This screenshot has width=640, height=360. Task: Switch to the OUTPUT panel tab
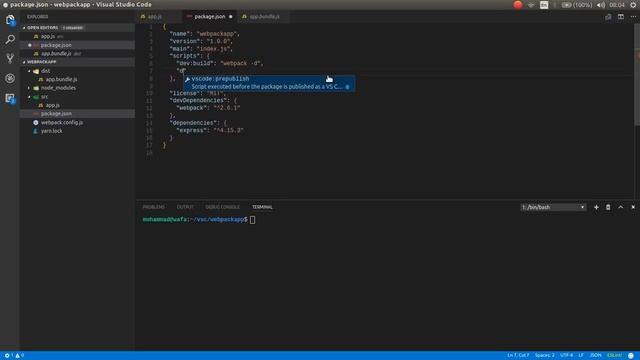185,207
